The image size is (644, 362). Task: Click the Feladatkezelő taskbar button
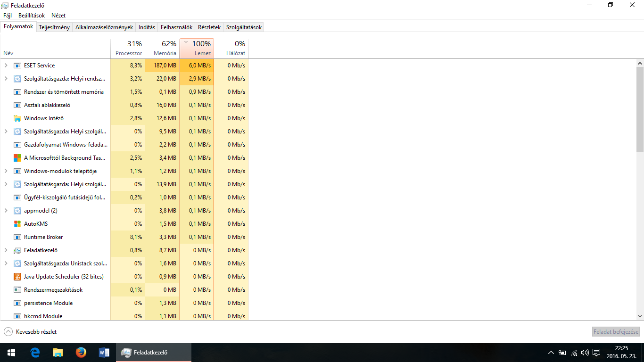[153, 353]
